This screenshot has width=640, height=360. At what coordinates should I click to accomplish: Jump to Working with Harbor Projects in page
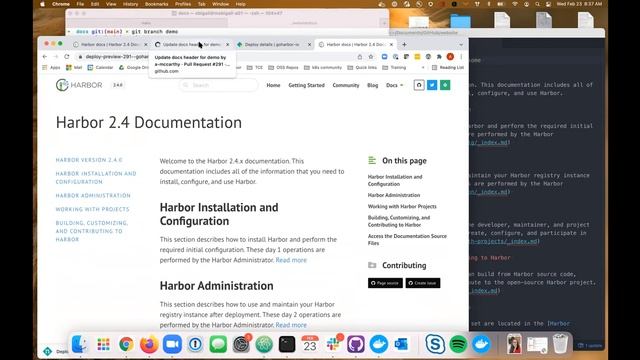[402, 207]
